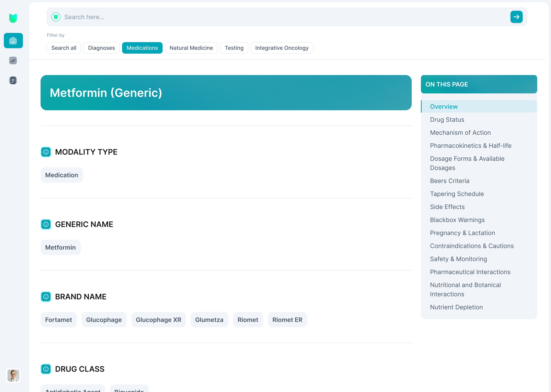551x392 pixels.
Task: Click the Metformin generic name tag
Action: [x=61, y=247]
